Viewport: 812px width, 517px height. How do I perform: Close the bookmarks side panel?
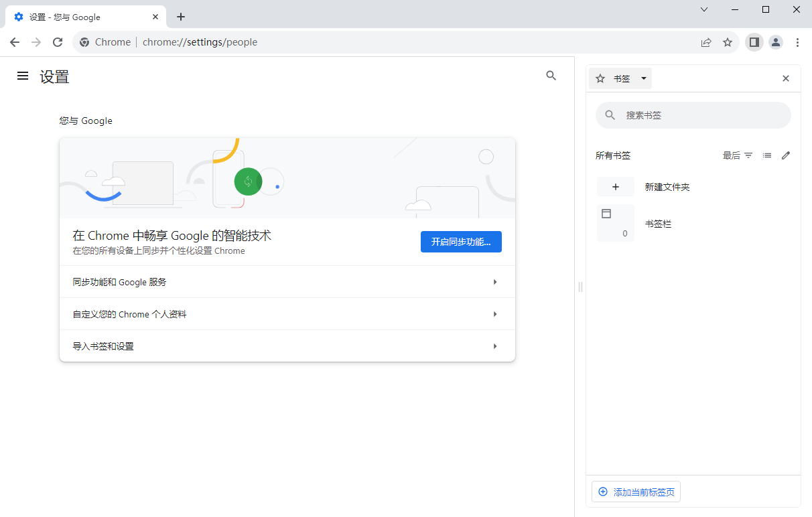click(786, 78)
